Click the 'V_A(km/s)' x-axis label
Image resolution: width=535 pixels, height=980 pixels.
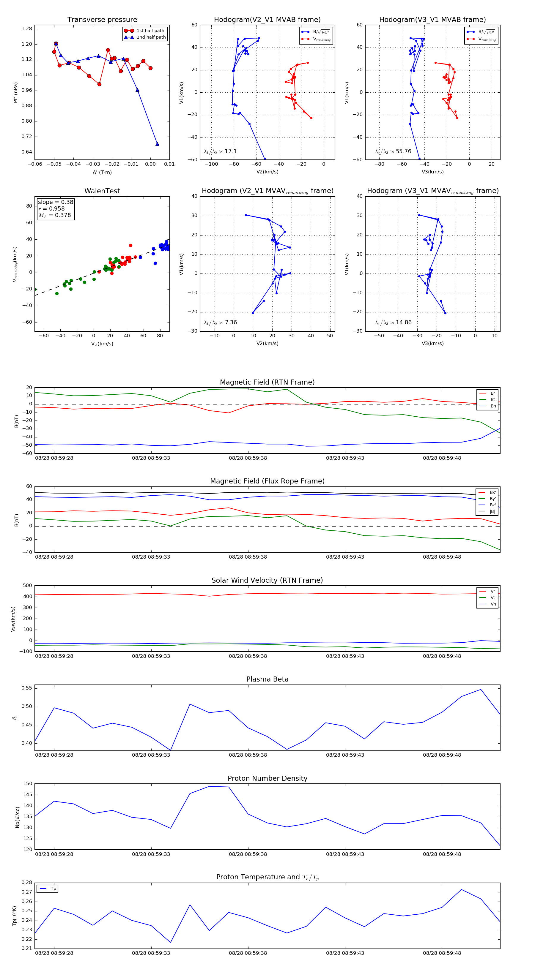tap(102, 344)
